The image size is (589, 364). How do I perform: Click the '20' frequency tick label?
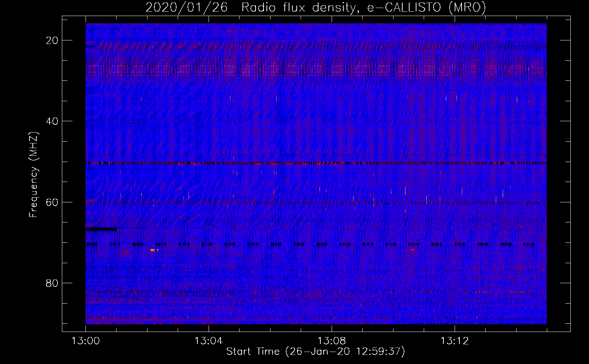tap(52, 40)
